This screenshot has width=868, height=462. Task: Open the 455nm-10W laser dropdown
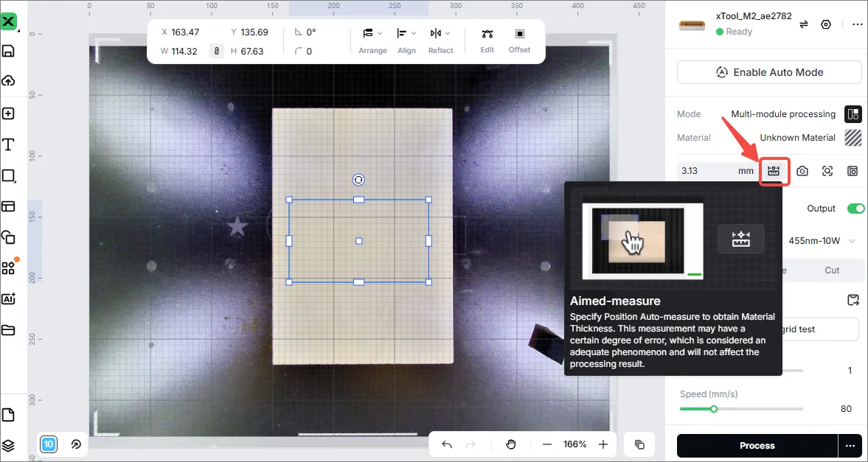coord(822,241)
